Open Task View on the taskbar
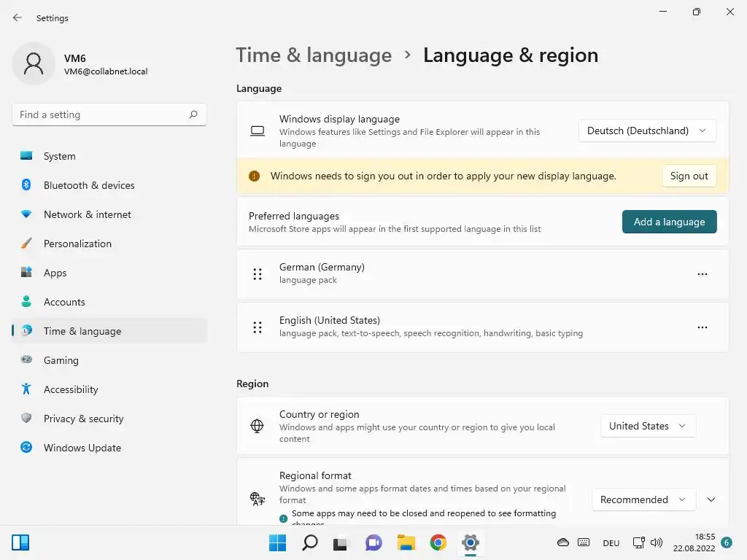Screen dimensions: 747x560 pos(340,543)
